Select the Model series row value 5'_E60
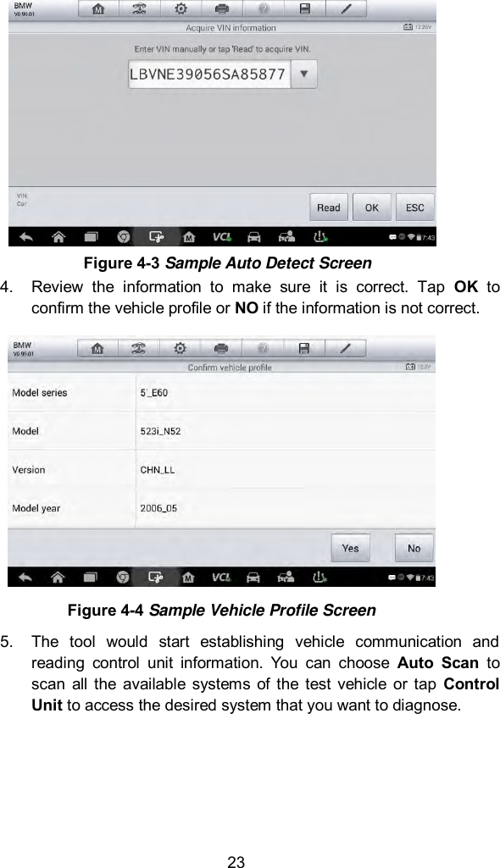The image size is (500, 868). click(x=154, y=392)
